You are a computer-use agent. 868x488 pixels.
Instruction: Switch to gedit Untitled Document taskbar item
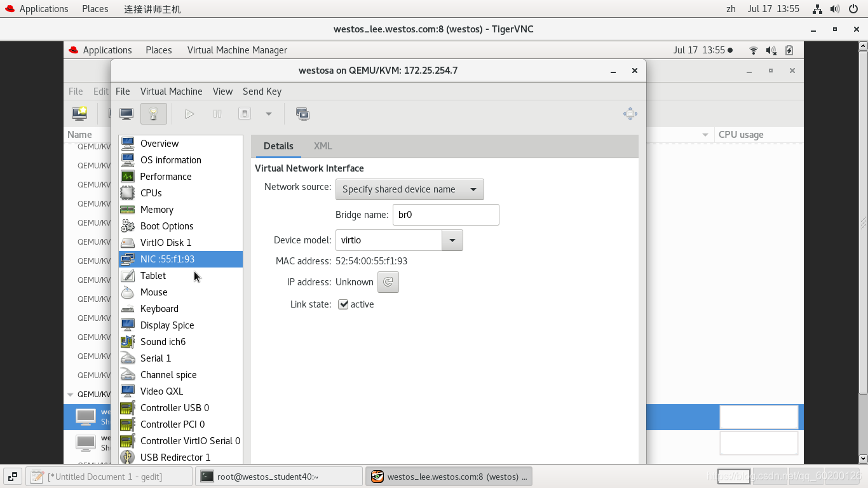click(x=109, y=477)
